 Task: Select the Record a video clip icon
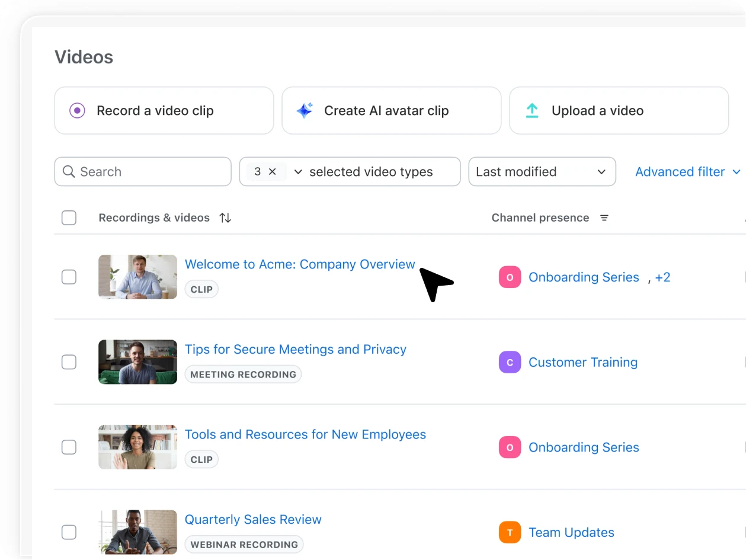(76, 110)
